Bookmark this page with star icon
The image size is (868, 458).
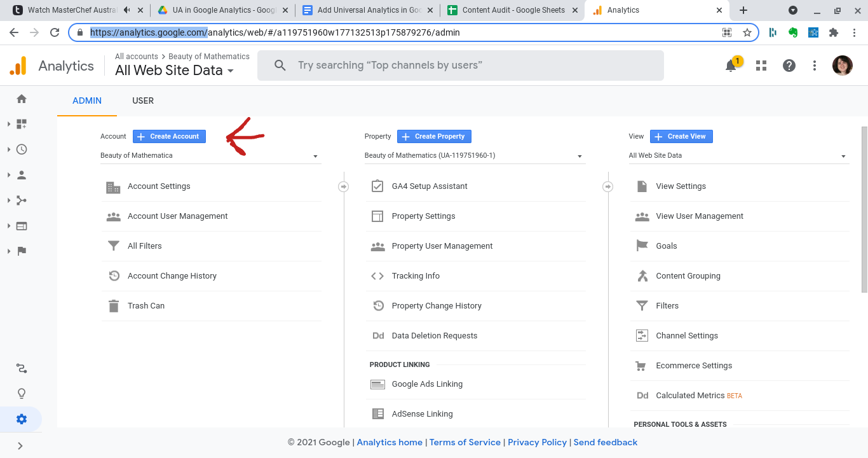click(x=747, y=32)
